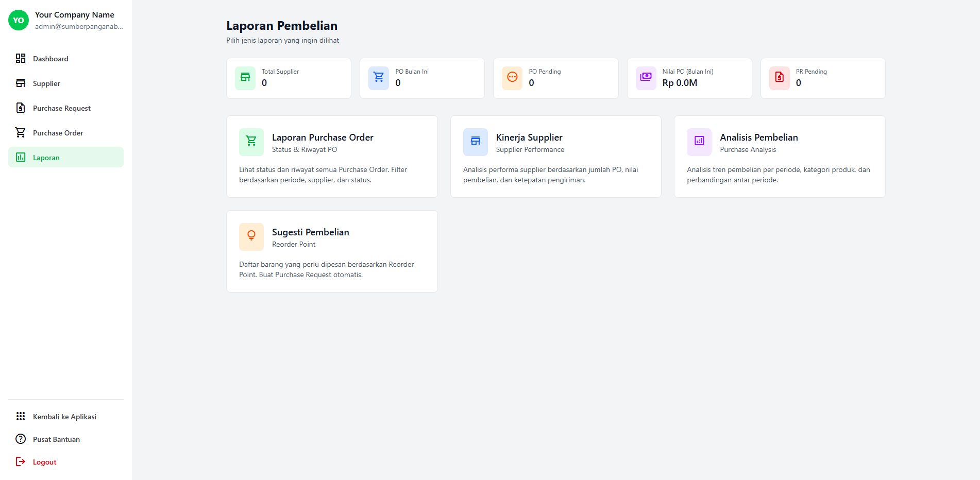Click the green cart icon on Laporan Purchase Order
The height and width of the screenshot is (480, 980).
(251, 142)
